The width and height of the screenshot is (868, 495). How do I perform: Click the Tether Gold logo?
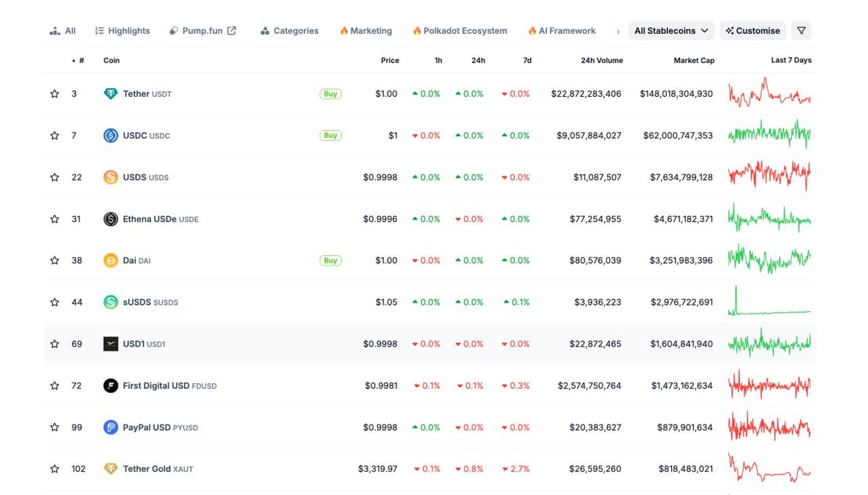111,469
